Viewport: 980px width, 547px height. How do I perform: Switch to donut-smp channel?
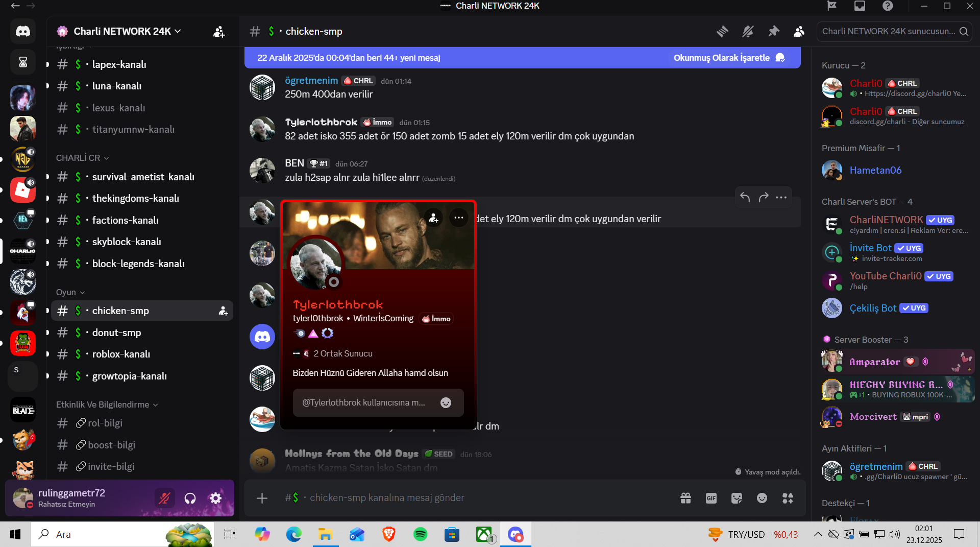click(x=142, y=332)
